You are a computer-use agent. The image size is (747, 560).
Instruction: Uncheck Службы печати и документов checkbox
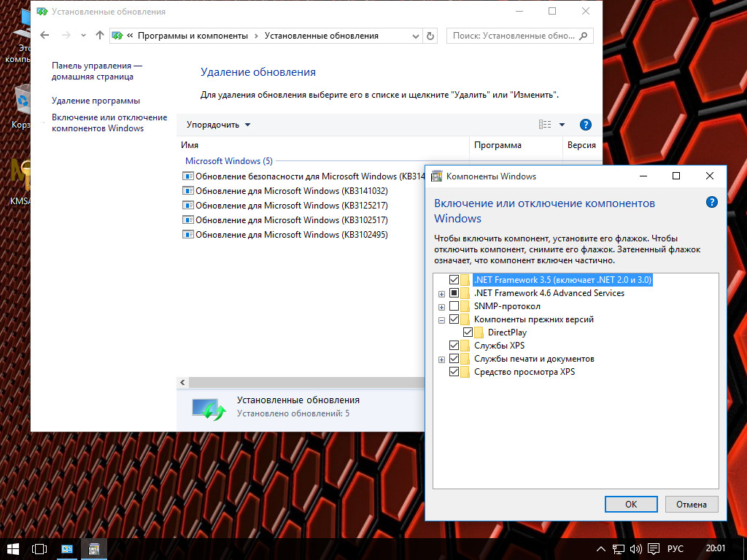pyautogui.click(x=454, y=359)
